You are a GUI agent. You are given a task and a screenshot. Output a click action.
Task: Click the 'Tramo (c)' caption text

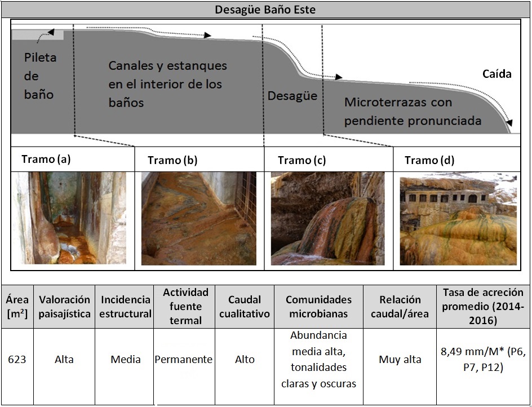point(302,161)
